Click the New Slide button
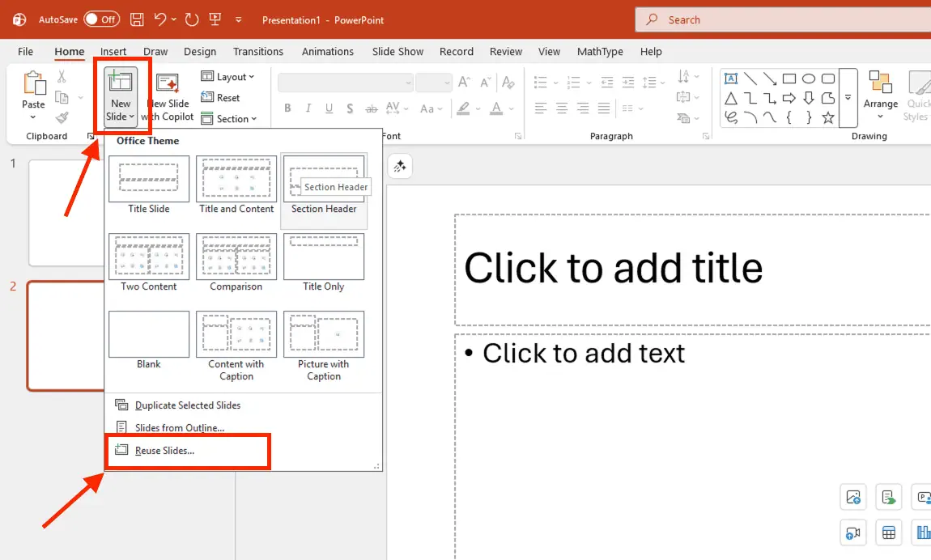The width and height of the screenshot is (931, 560). tap(121, 96)
